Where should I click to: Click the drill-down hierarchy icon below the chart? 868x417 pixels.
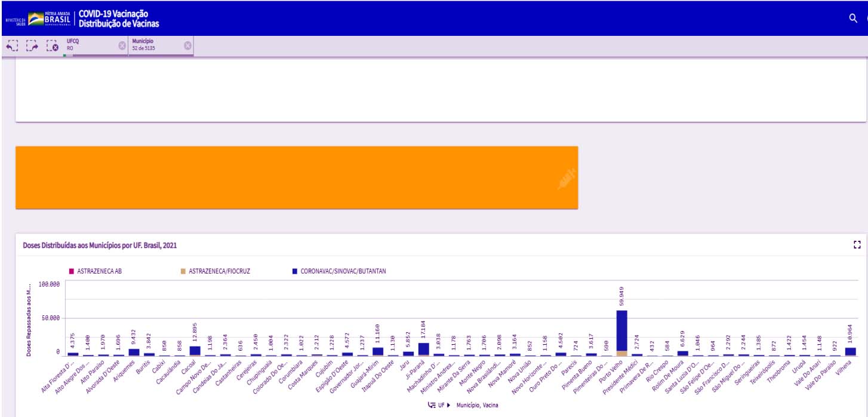click(x=432, y=405)
